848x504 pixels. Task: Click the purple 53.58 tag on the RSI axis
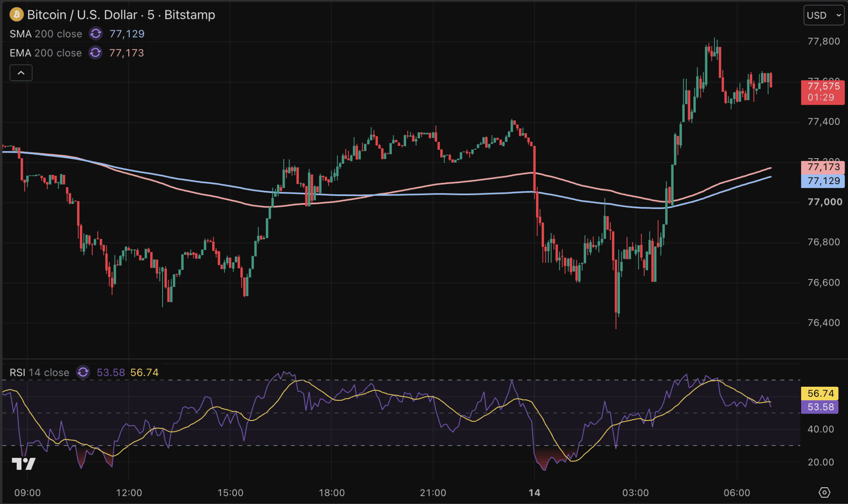pyautogui.click(x=820, y=407)
